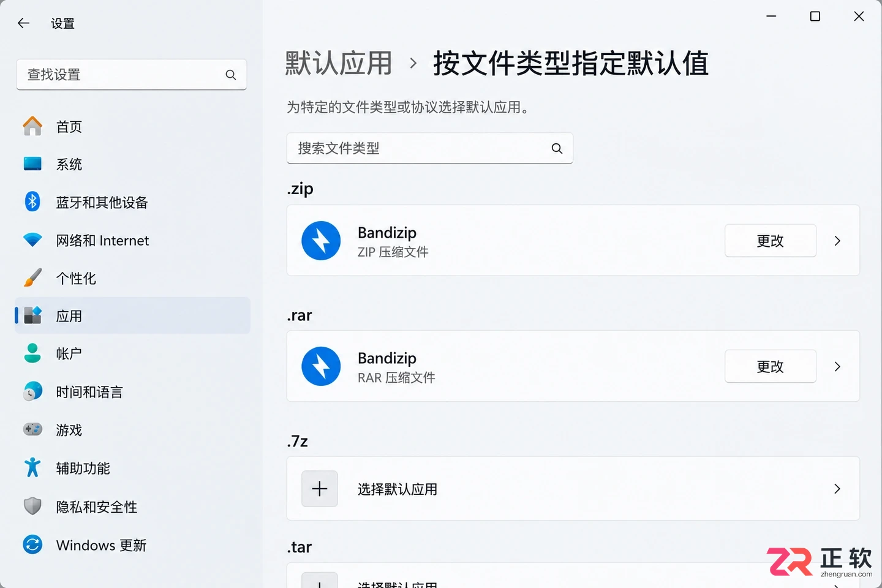Click the Bluetooth icon for 蓝牙和其他设备
882x588 pixels.
(32, 202)
